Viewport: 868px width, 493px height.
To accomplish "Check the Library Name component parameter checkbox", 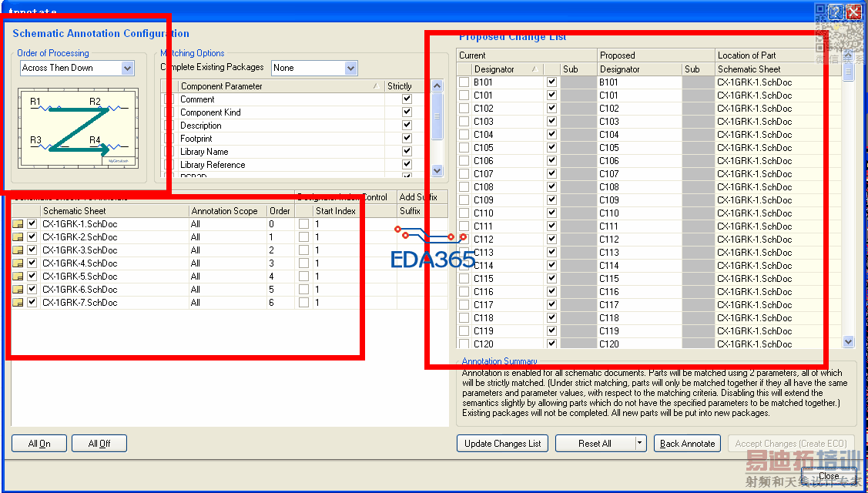I will tap(169, 152).
